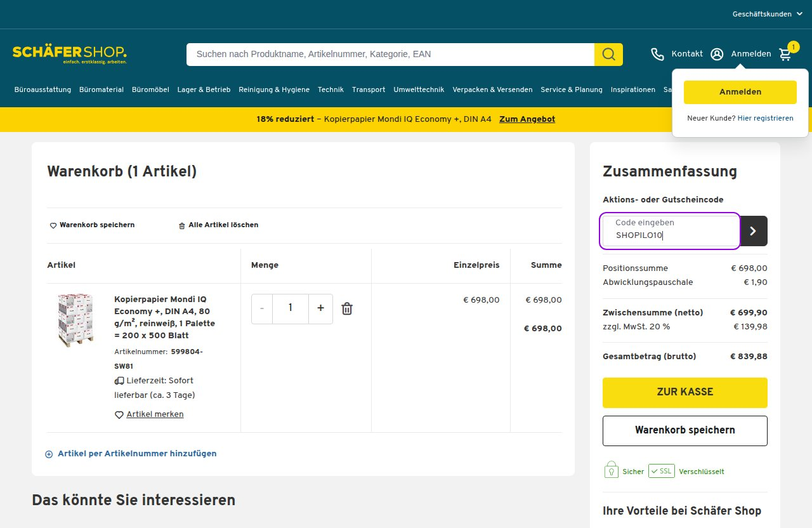Click the minus button to decrease quantity

coord(262,308)
